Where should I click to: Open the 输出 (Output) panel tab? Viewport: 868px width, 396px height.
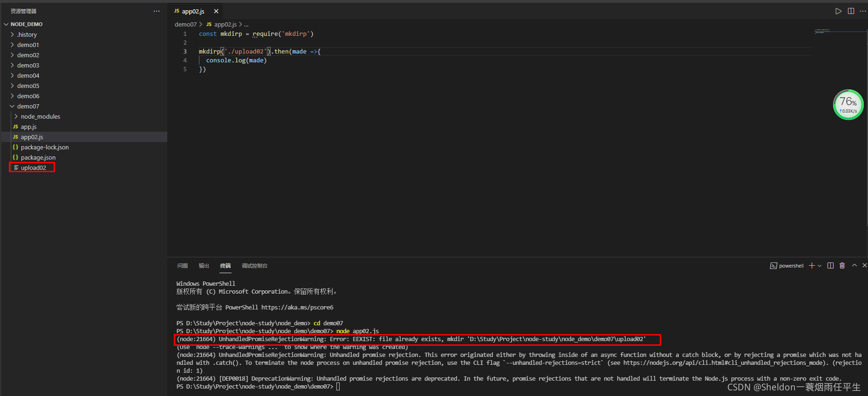tap(204, 266)
